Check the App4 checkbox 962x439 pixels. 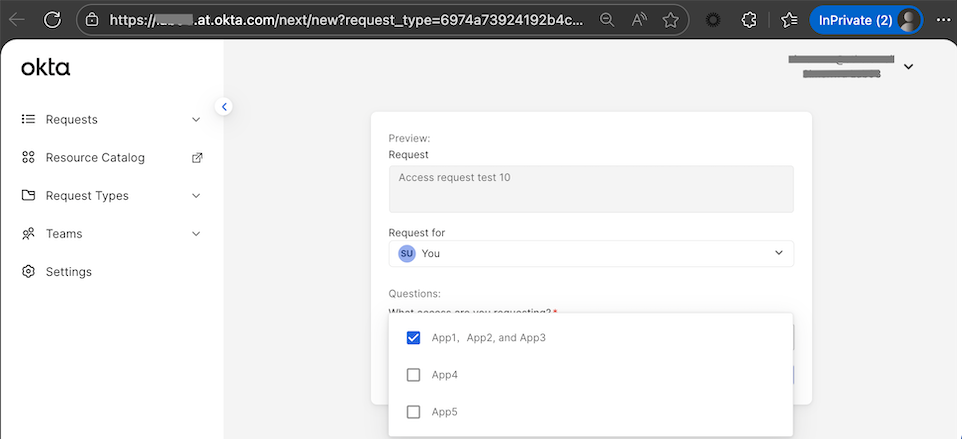[x=414, y=375]
